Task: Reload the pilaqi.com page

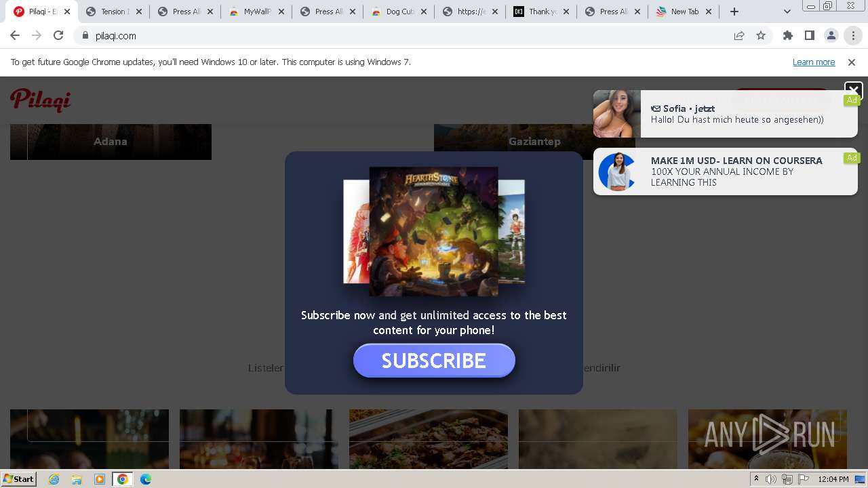Action: pyautogui.click(x=58, y=35)
